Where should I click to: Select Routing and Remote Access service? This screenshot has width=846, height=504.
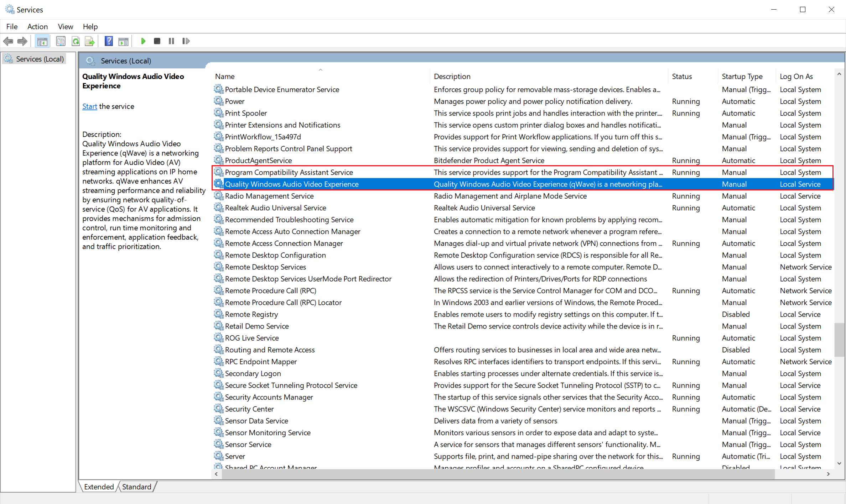270,350
